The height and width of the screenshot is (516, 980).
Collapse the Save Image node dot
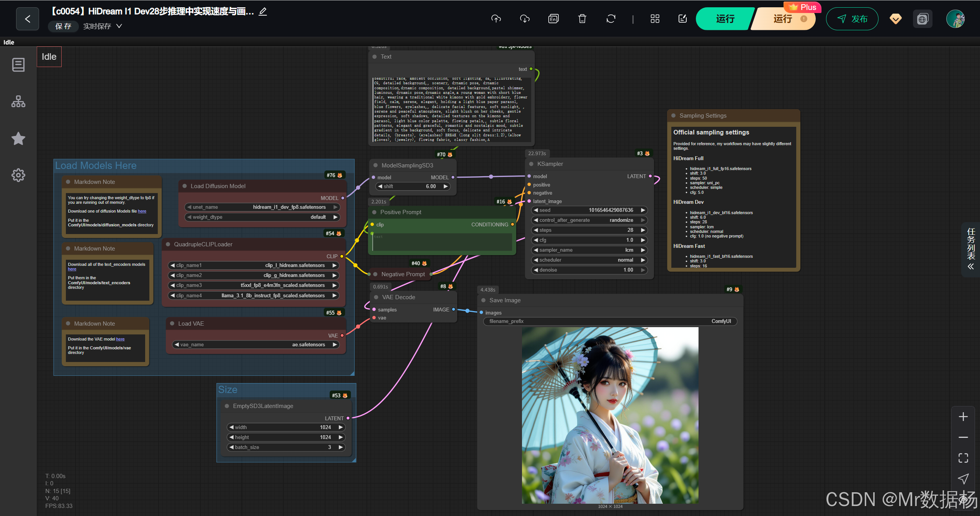483,300
